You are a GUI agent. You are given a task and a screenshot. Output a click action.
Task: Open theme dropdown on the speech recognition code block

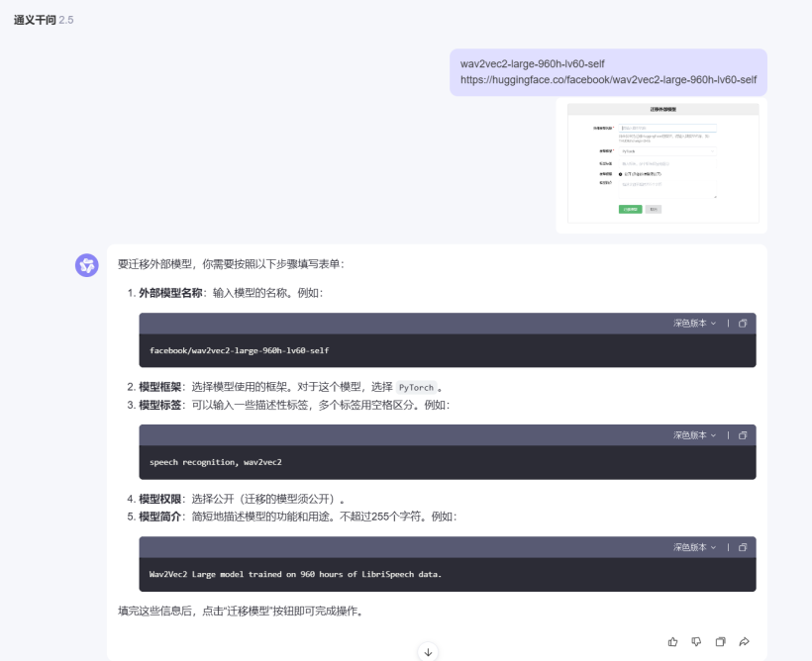click(x=694, y=435)
